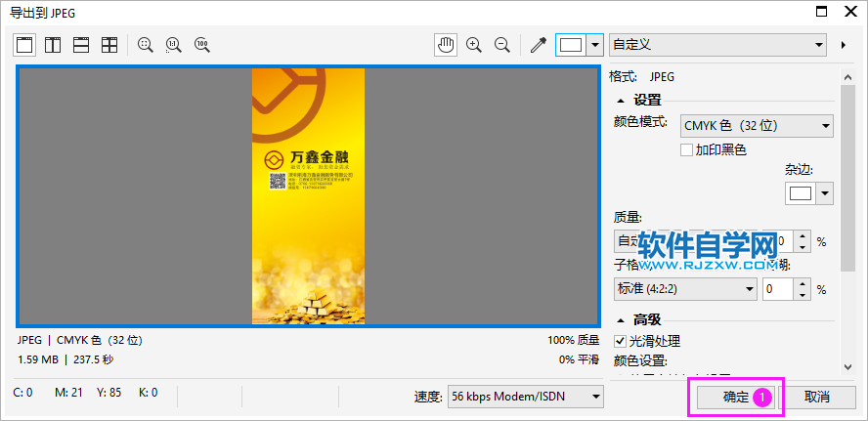Click the 100% zoom icon
Image resolution: width=868 pixels, height=421 pixels.
[x=202, y=45]
